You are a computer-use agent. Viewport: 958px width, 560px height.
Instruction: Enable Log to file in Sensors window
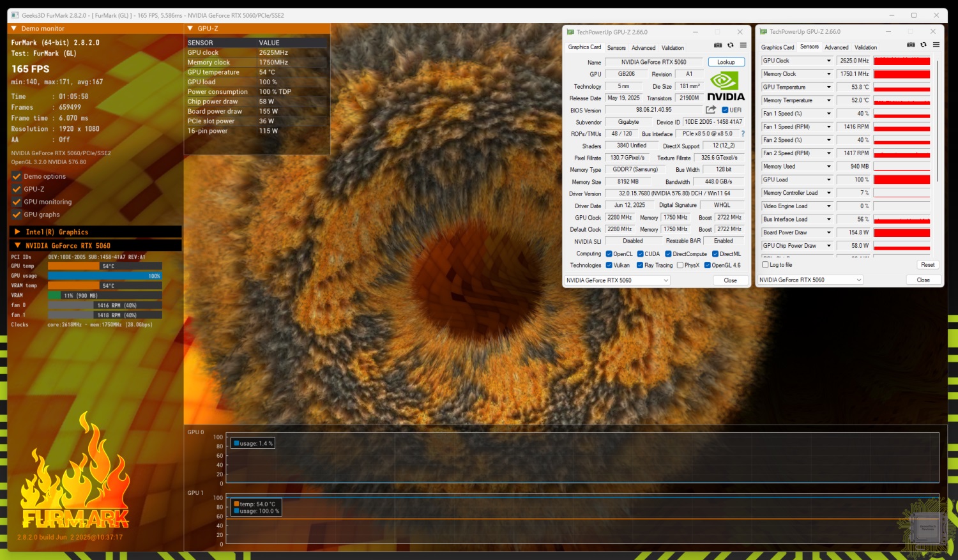click(765, 264)
